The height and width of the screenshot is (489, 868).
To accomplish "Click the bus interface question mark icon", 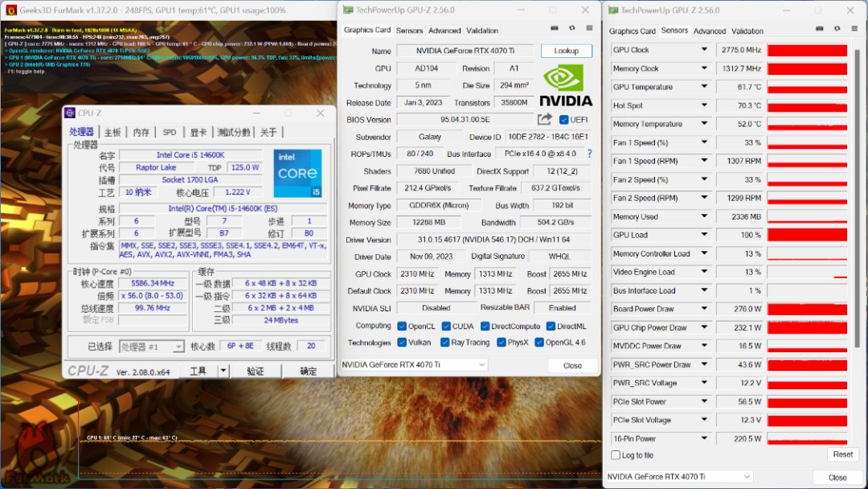I will pyautogui.click(x=590, y=154).
